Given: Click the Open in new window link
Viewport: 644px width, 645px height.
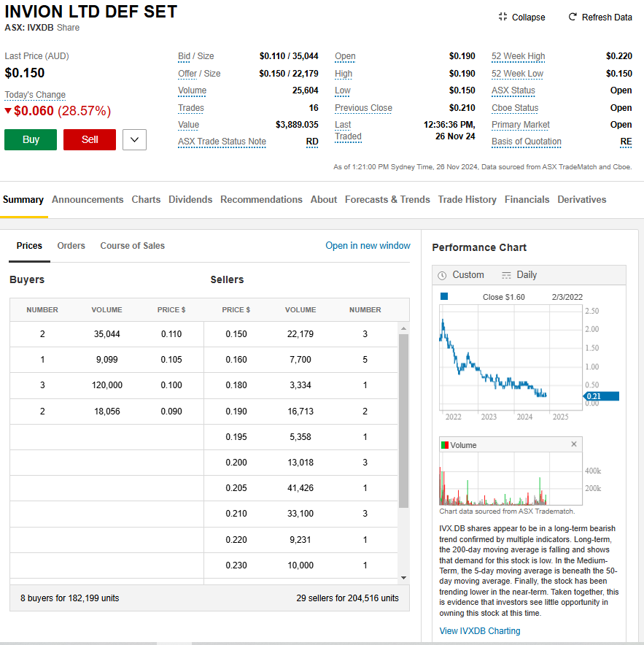Looking at the screenshot, I should pos(368,246).
